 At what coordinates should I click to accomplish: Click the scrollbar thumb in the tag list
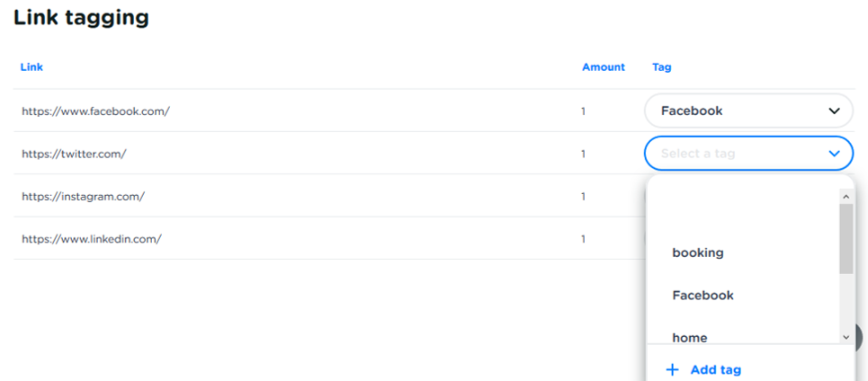tap(846, 237)
